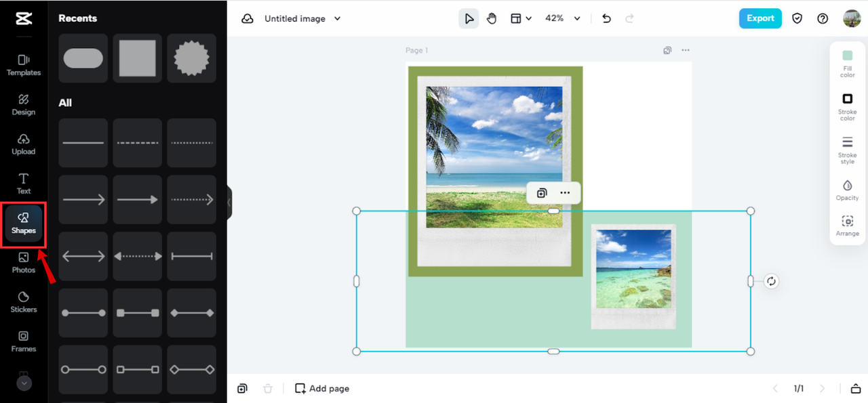Click the rotate handle of selected shape
The height and width of the screenshot is (403, 868).
coord(771,281)
